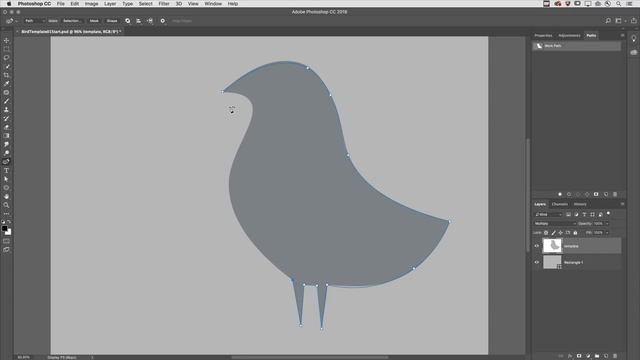Select the Spot Healing Brush tool
The image size is (640, 360).
tap(6, 92)
